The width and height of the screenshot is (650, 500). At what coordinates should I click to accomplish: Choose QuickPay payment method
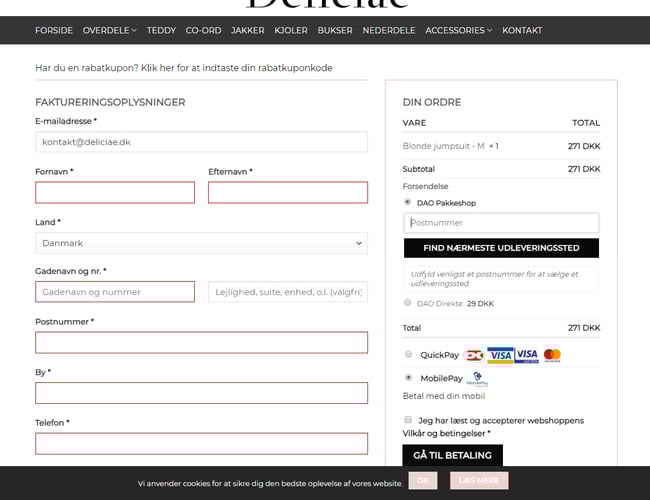(x=408, y=354)
